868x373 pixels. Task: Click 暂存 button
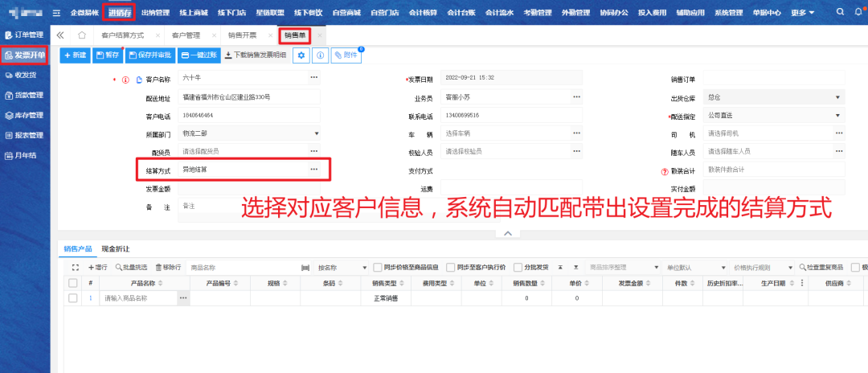(108, 55)
